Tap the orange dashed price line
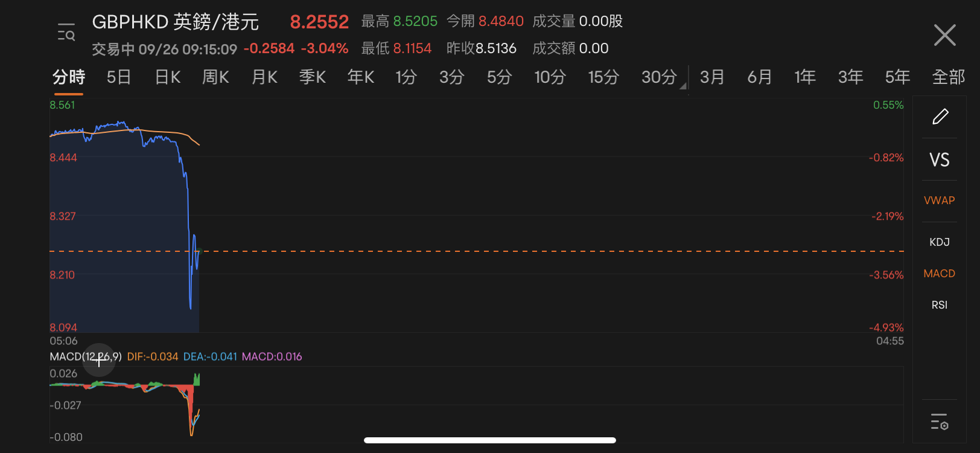The image size is (980, 453). click(477, 251)
